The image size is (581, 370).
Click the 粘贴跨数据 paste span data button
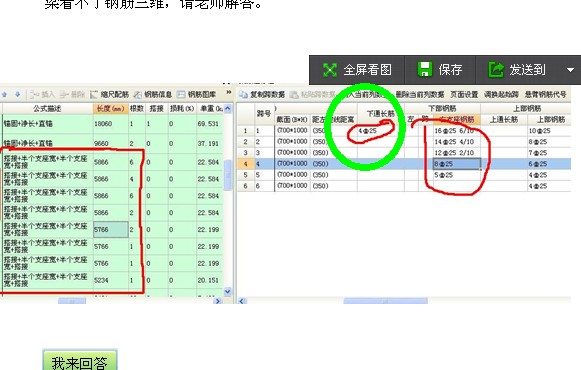pos(313,95)
